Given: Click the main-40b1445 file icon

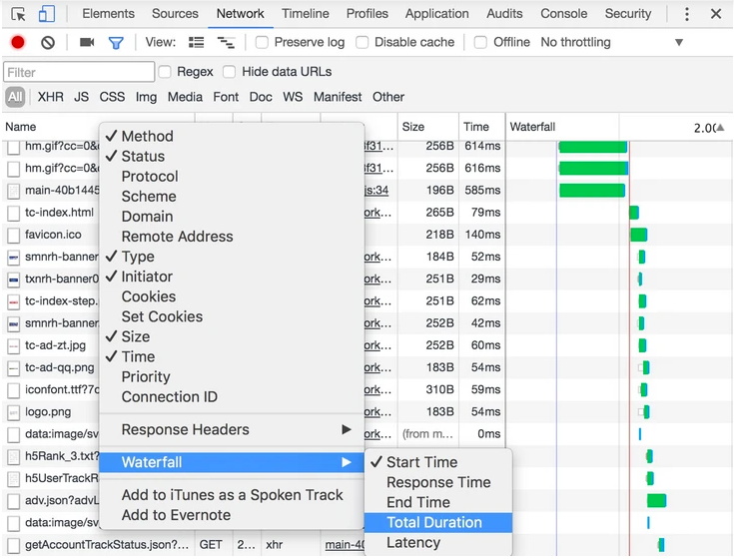Looking at the screenshot, I should [14, 191].
